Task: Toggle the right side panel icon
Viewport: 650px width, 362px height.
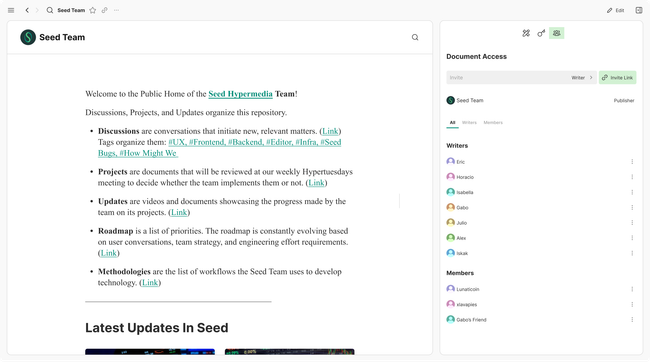Action: pyautogui.click(x=639, y=10)
